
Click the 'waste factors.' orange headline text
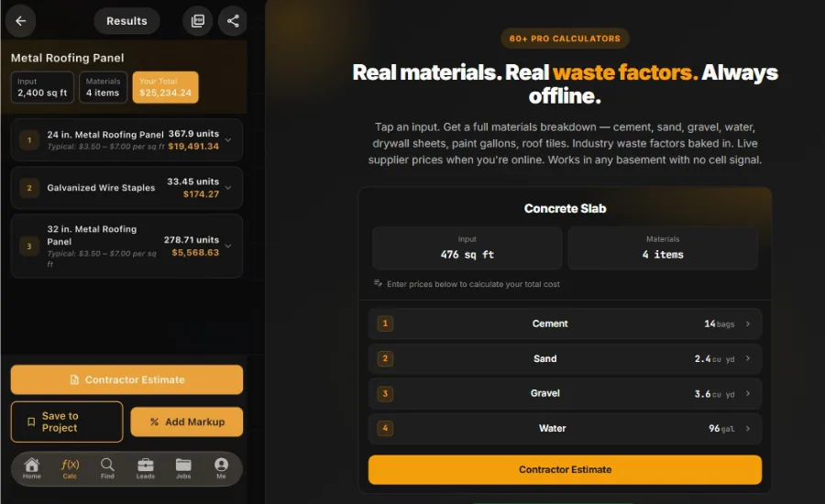[x=625, y=72]
